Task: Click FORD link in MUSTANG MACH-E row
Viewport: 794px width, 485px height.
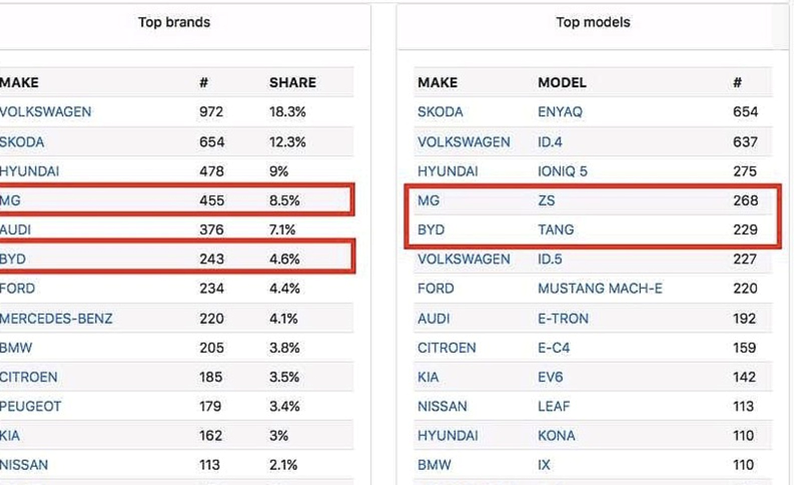Action: (435, 289)
